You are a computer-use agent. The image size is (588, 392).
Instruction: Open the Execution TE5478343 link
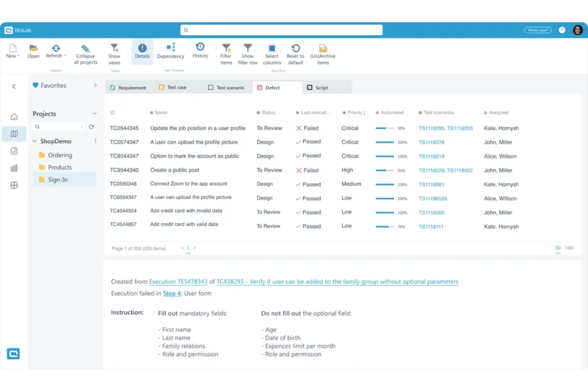(x=178, y=282)
